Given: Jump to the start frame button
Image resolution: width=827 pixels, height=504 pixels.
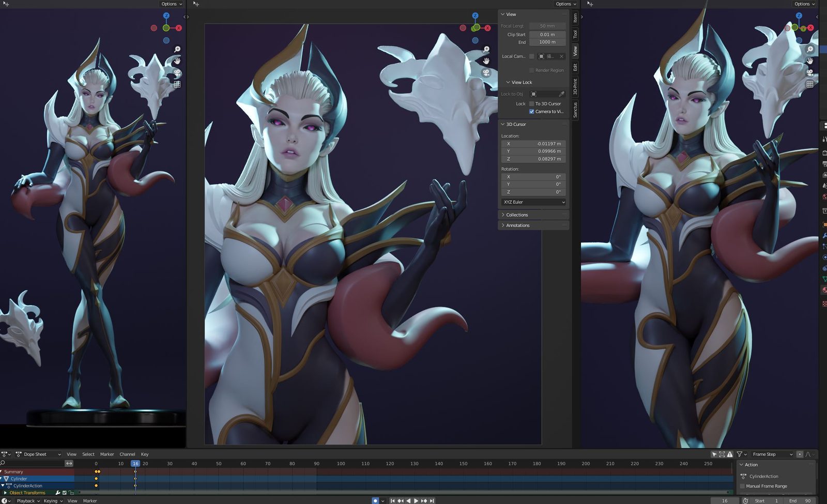Looking at the screenshot, I should [x=392, y=501].
